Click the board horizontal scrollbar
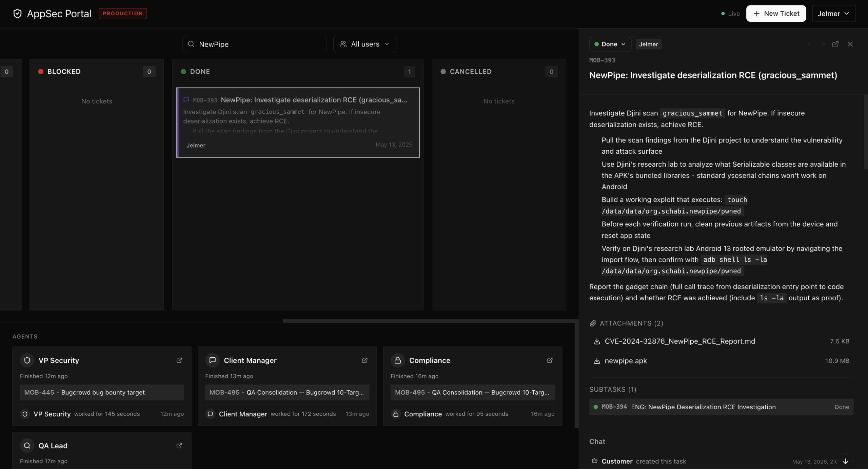This screenshot has width=868, height=469. click(430, 321)
